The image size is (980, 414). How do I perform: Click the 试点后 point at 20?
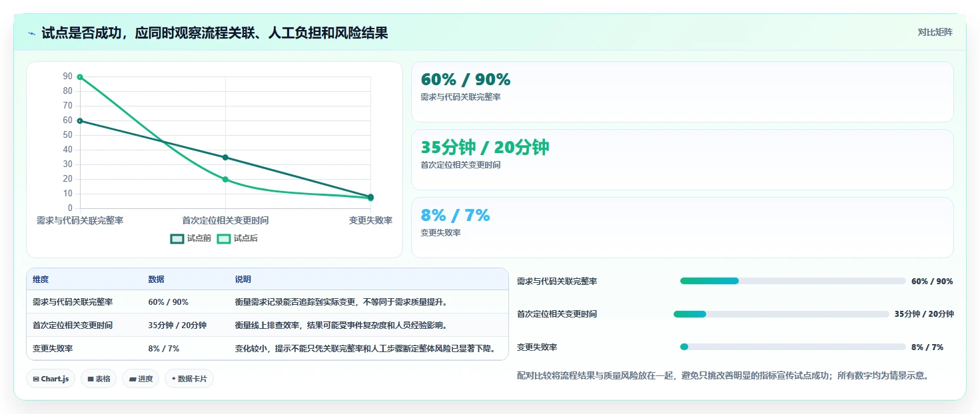click(225, 179)
